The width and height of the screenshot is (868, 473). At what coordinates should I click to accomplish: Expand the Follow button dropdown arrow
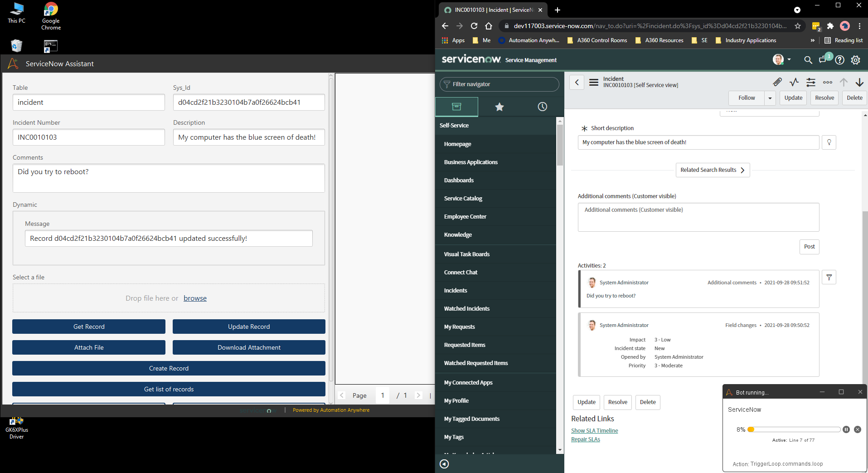click(770, 98)
